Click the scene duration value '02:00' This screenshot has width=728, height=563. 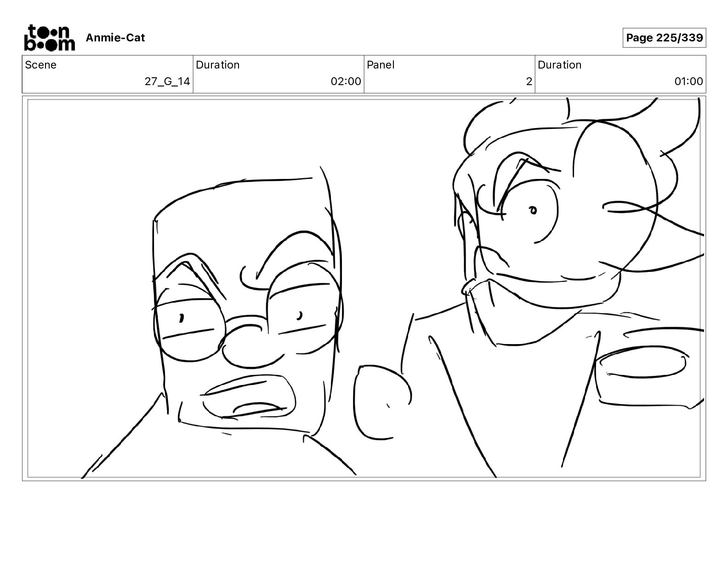pos(346,81)
